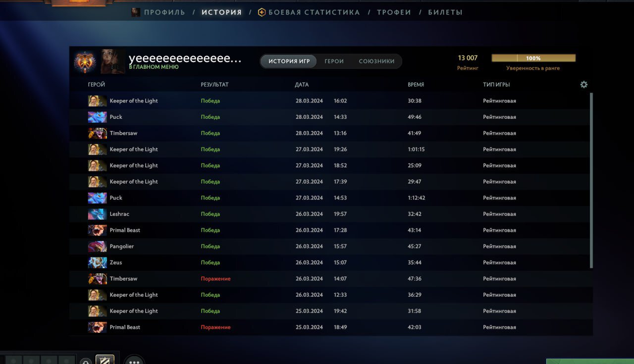Viewport: 634px width, 364px height.
Task: Click the 15:07 match start time
Action: [340, 262]
